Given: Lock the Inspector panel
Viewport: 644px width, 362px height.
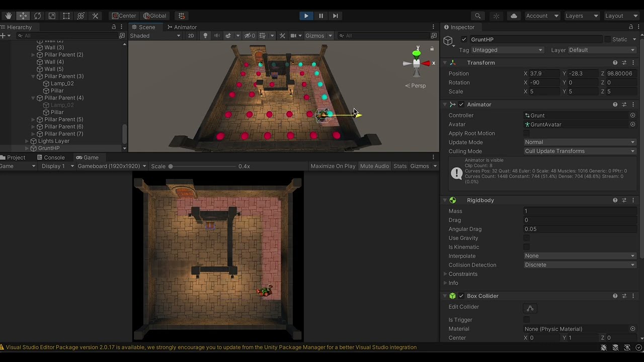Looking at the screenshot, I should point(631,27).
